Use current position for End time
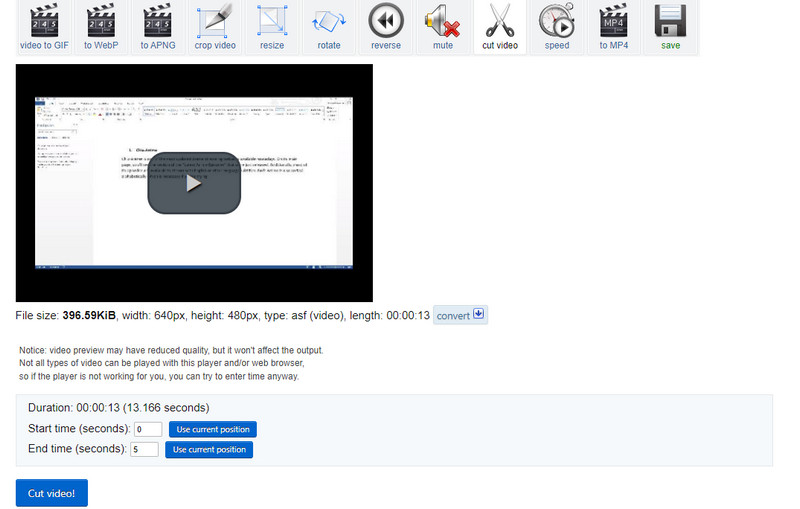Screen dimensions: 800x509 pyautogui.click(x=209, y=450)
